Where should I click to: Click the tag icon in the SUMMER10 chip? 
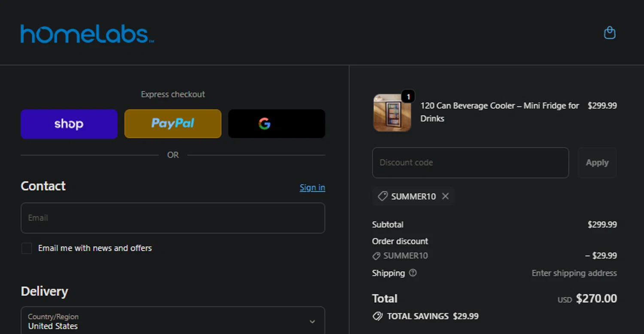[382, 196]
